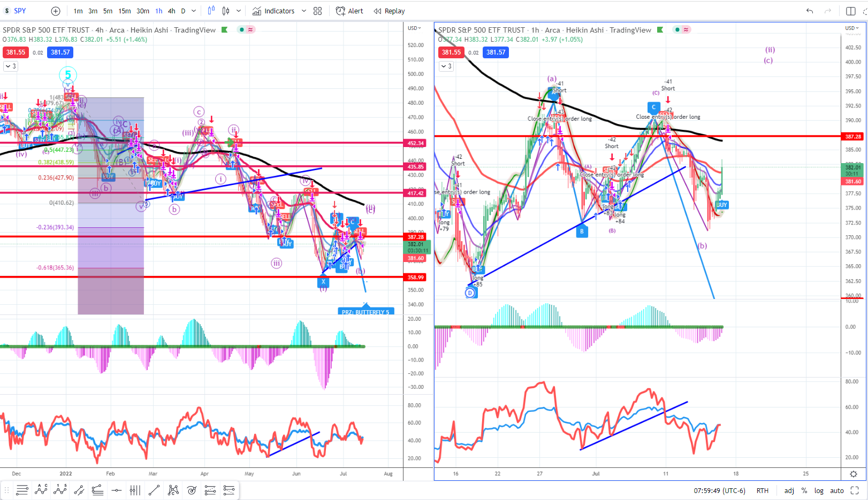Screen dimensions: 868x500
Task: Select the long position tool
Action: click(x=210, y=490)
